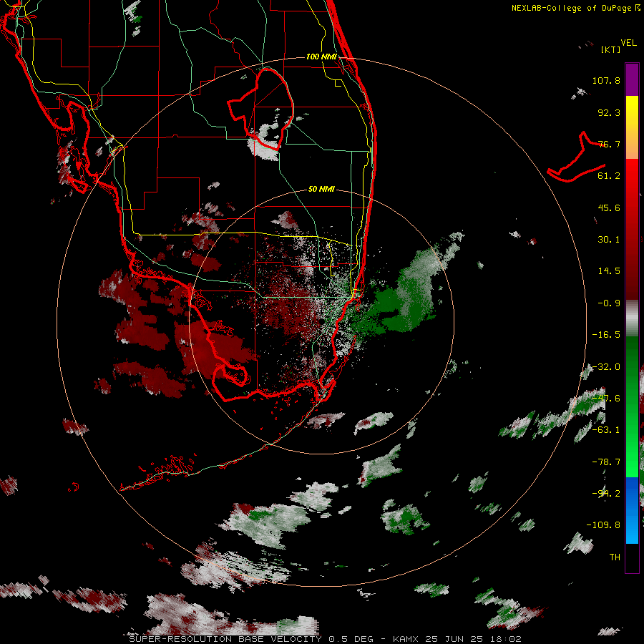This screenshot has height=644, width=644.
Task: Pick the purple segment of the color bar
Action: (x=632, y=79)
